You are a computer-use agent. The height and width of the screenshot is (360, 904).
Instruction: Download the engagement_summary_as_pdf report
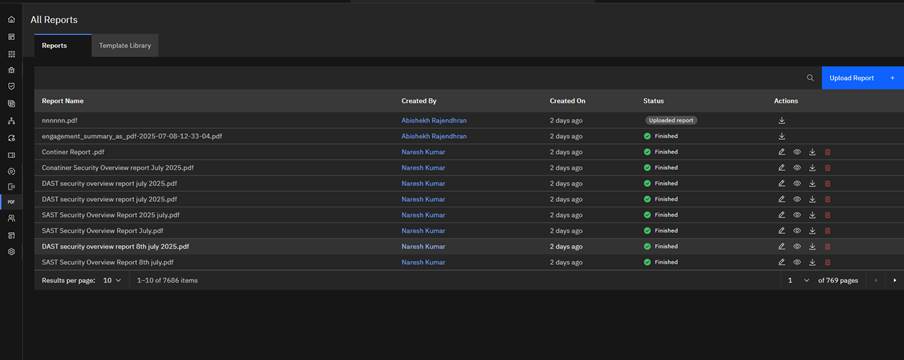point(782,136)
